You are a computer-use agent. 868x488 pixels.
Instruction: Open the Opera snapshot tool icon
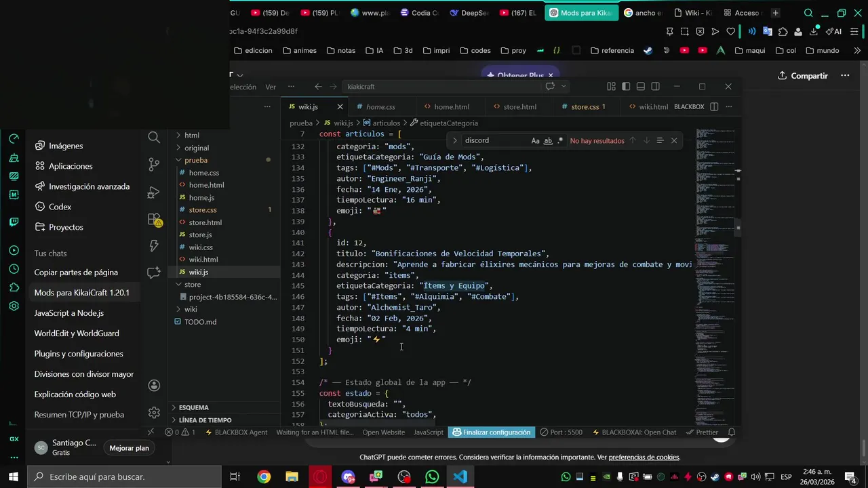(684, 31)
